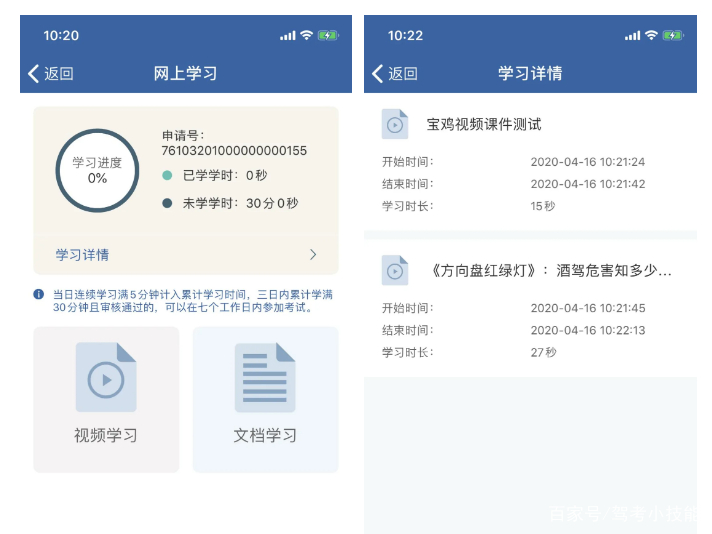Click the video file icon above 视频学习

click(106, 377)
